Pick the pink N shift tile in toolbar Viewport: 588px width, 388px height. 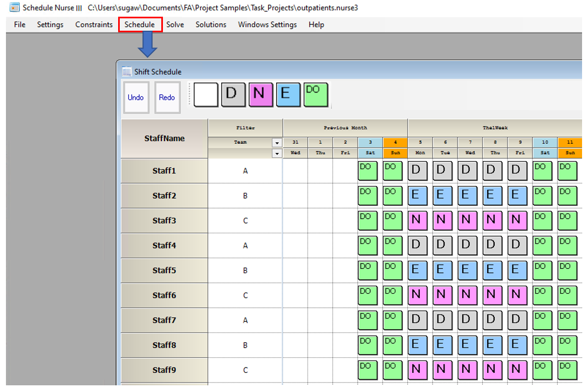[x=261, y=95]
